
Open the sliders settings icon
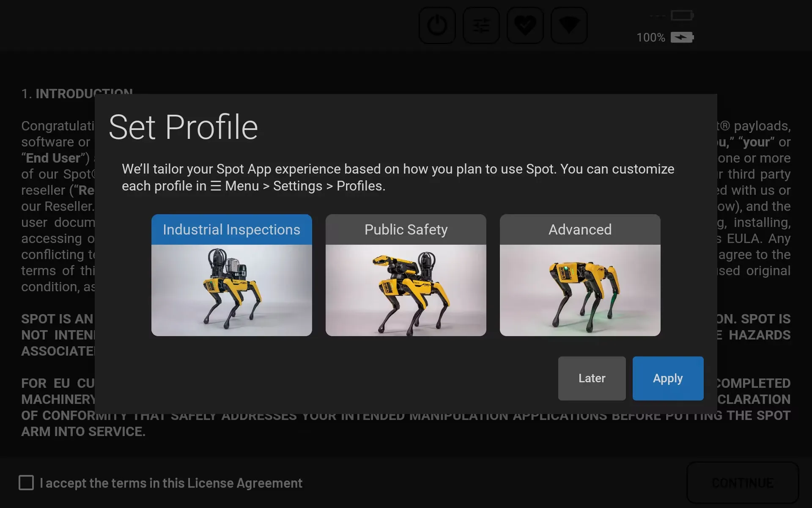481,25
